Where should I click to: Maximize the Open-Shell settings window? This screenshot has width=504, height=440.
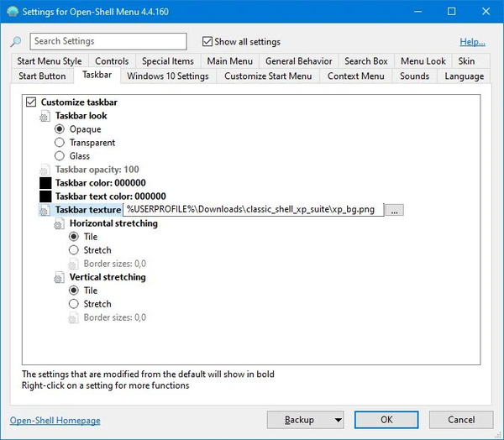click(452, 12)
